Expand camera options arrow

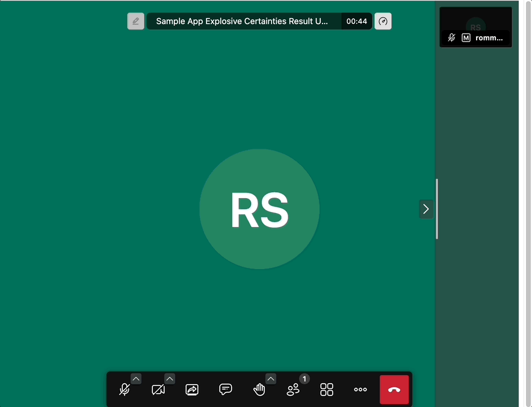(170, 379)
